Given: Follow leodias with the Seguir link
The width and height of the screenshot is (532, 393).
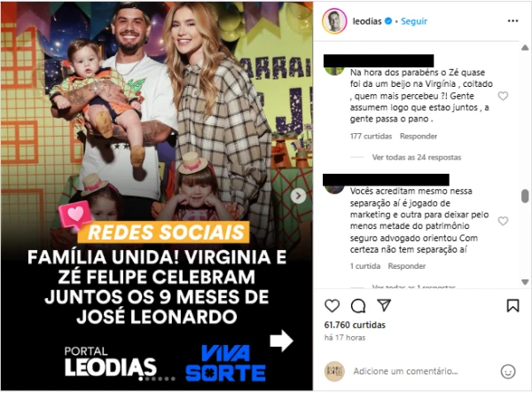Looking at the screenshot, I should 414,21.
